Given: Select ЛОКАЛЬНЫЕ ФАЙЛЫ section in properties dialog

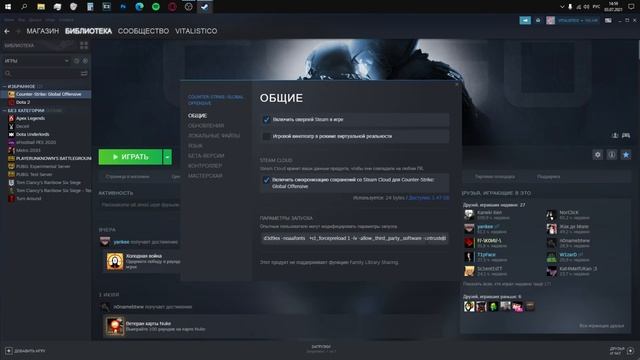Looking at the screenshot, I should [x=214, y=136].
